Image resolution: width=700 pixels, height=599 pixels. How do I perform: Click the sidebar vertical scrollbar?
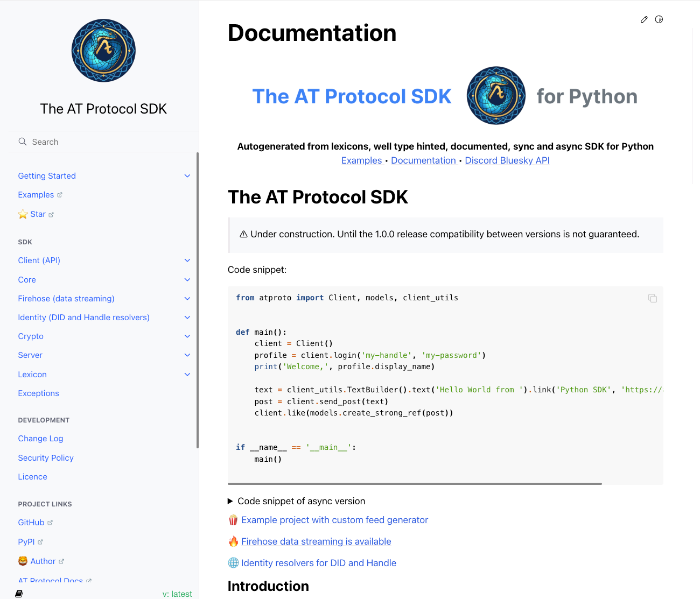[198, 300]
